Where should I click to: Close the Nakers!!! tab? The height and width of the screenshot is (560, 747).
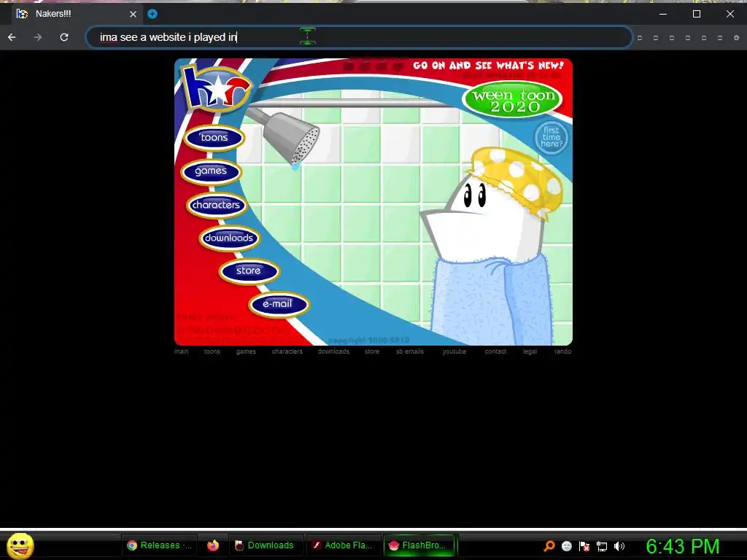click(x=133, y=14)
